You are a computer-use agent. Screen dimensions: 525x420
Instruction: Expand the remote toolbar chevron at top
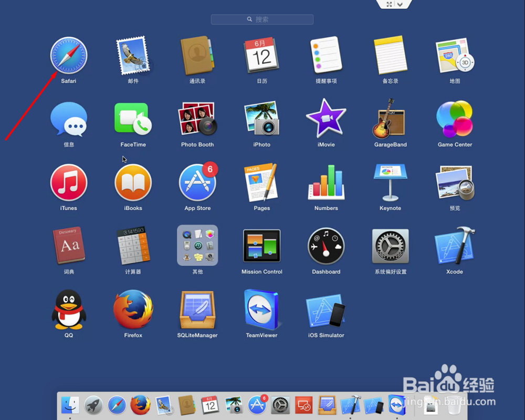point(400,4)
